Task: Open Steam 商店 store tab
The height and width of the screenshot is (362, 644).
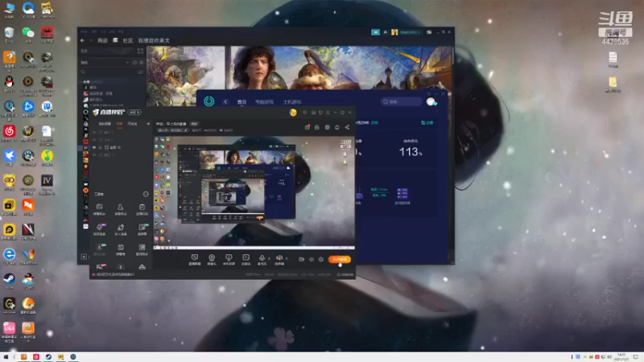Action: tap(102, 41)
